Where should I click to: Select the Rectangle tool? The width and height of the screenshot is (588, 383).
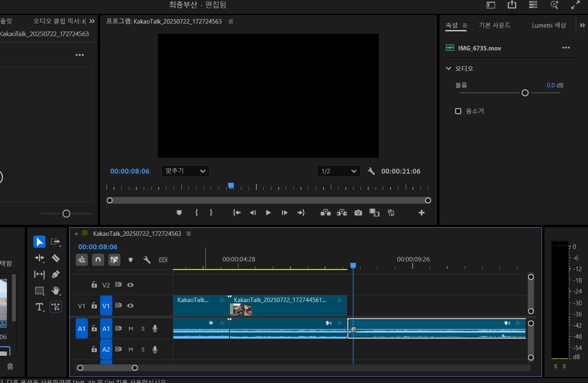point(39,291)
